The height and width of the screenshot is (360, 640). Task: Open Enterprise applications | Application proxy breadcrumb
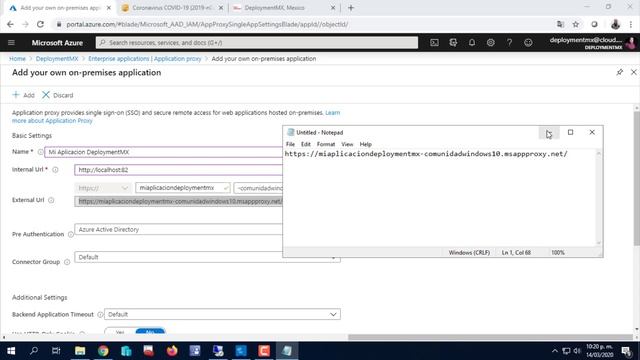145,59
